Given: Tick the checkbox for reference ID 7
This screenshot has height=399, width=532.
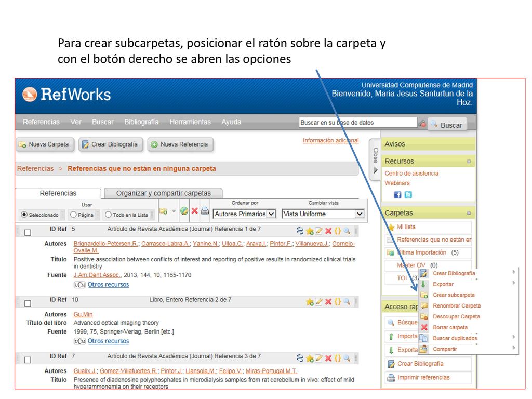Looking at the screenshot, I should [28, 360].
